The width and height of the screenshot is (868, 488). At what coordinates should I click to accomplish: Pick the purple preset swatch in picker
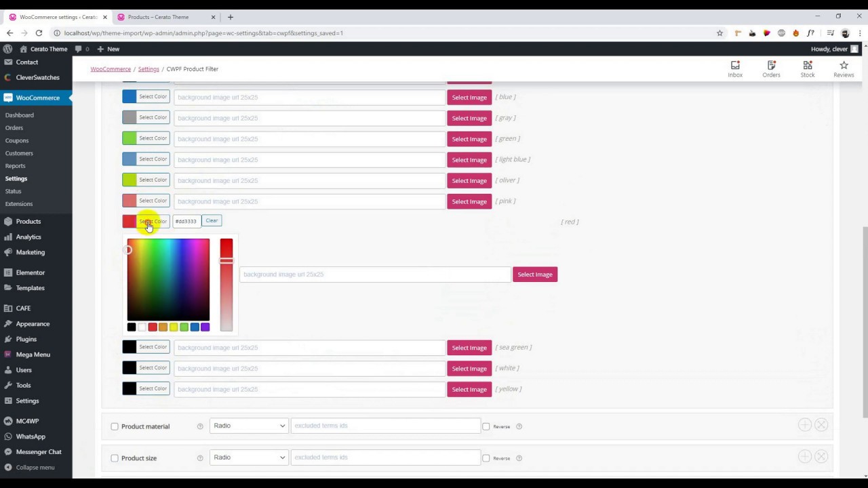[205, 327]
